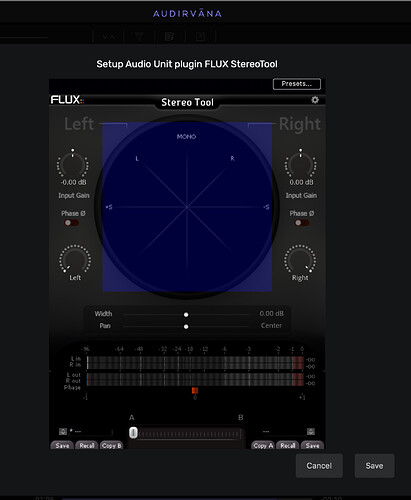Click the phase correlation meter indicator
This screenshot has width=411, height=500.
pyautogui.click(x=195, y=390)
